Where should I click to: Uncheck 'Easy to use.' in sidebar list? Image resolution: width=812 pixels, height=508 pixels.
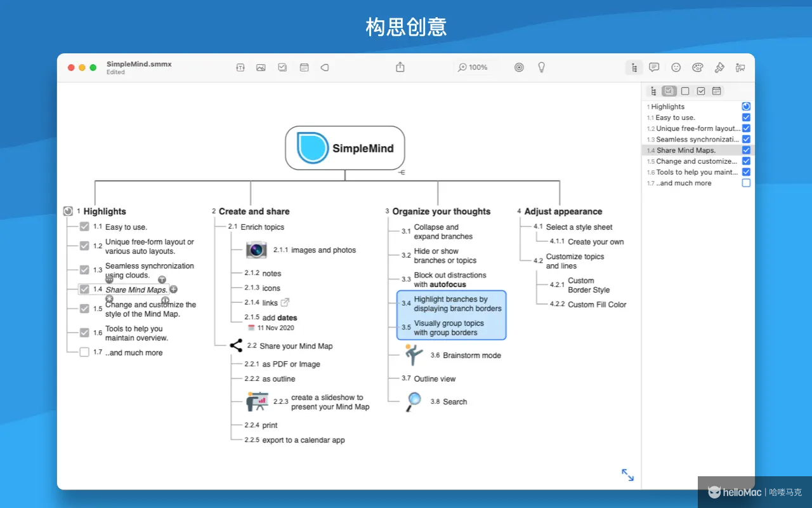746,117
